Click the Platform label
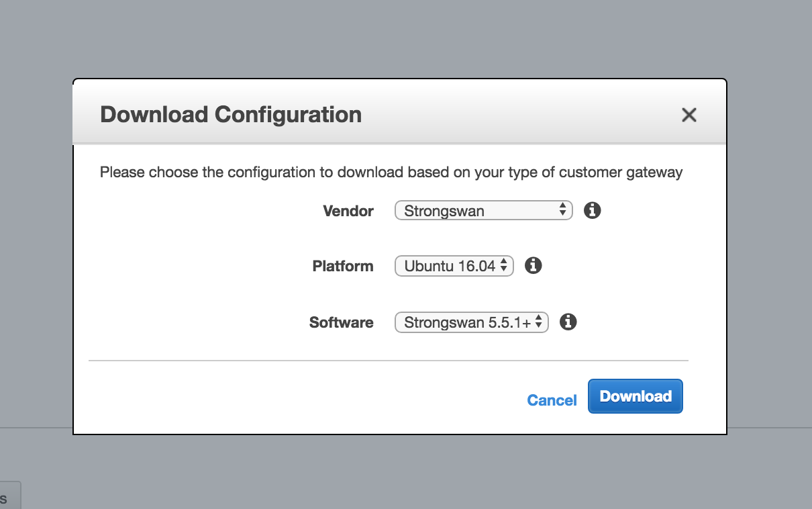The width and height of the screenshot is (812, 509). pos(343,266)
